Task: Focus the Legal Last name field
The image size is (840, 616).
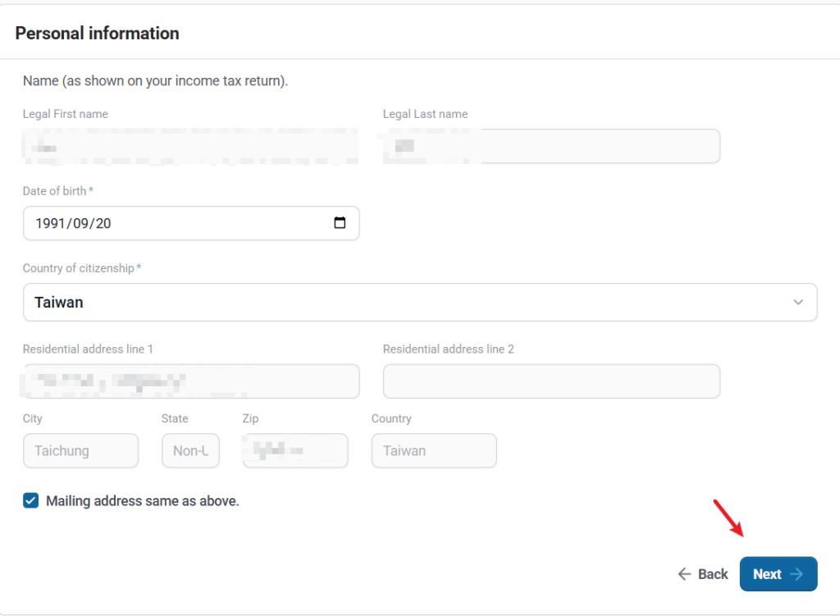Action: tap(550, 146)
